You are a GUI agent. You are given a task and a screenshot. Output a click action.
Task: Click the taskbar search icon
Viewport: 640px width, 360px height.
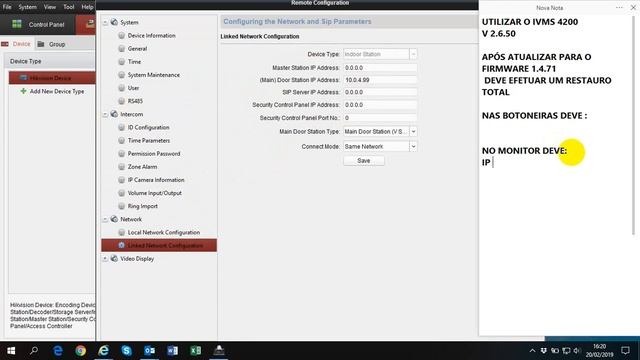tap(34, 351)
